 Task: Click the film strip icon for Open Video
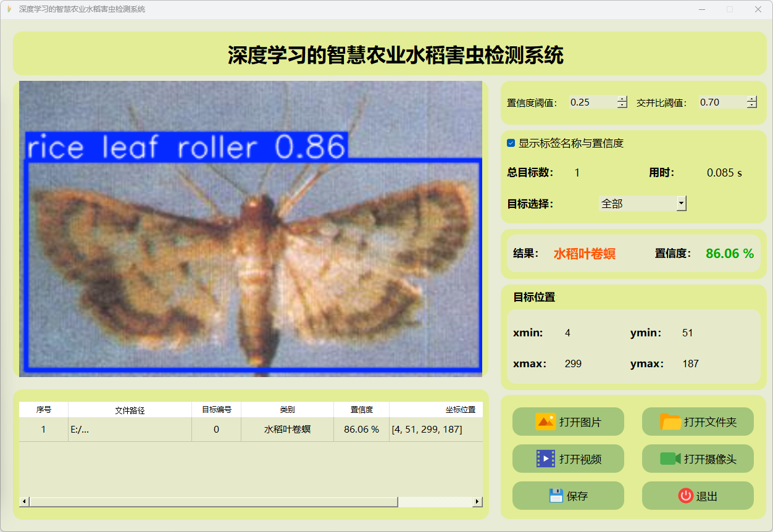[546, 459]
